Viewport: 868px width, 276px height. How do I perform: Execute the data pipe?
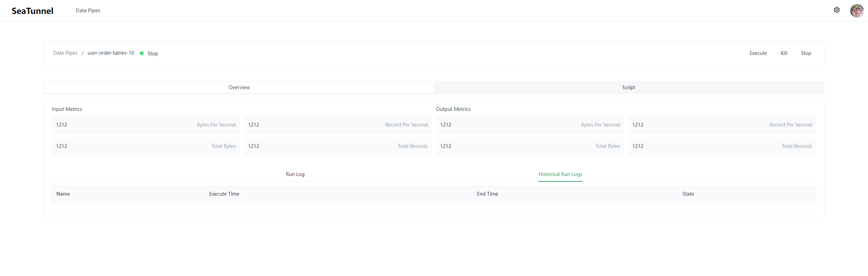pyautogui.click(x=758, y=53)
